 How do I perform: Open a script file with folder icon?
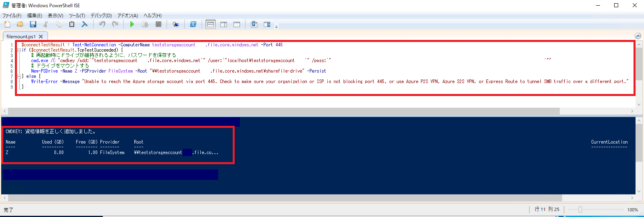[x=20, y=25]
